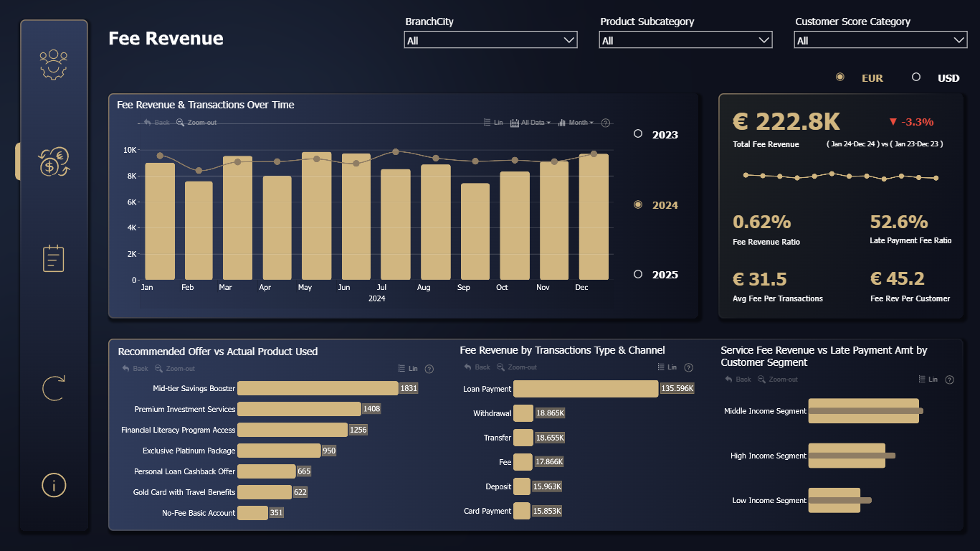Expand the BranchCity dropdown
980x551 pixels.
490,40
